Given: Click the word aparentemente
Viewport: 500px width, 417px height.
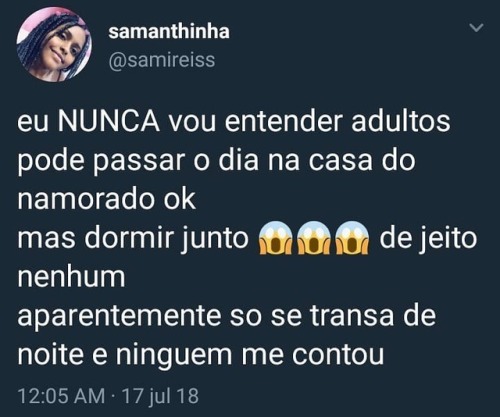Looking at the screenshot, I should pos(119,317).
